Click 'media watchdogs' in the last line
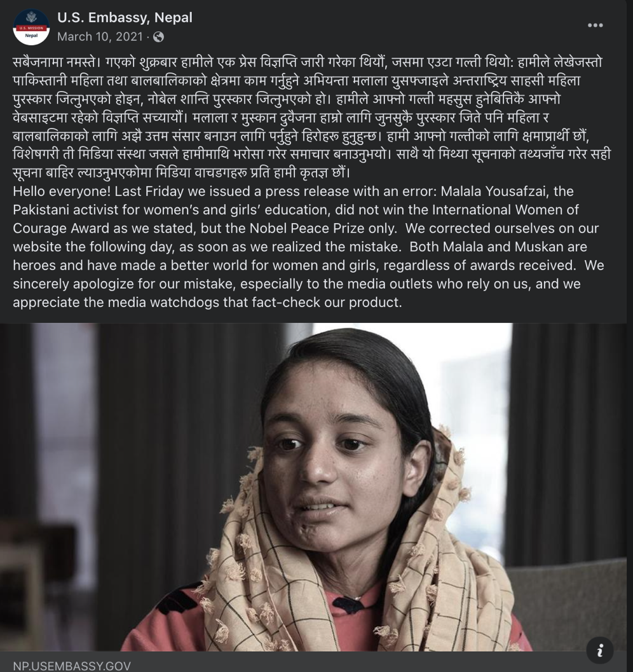The image size is (633, 672). pos(163,302)
